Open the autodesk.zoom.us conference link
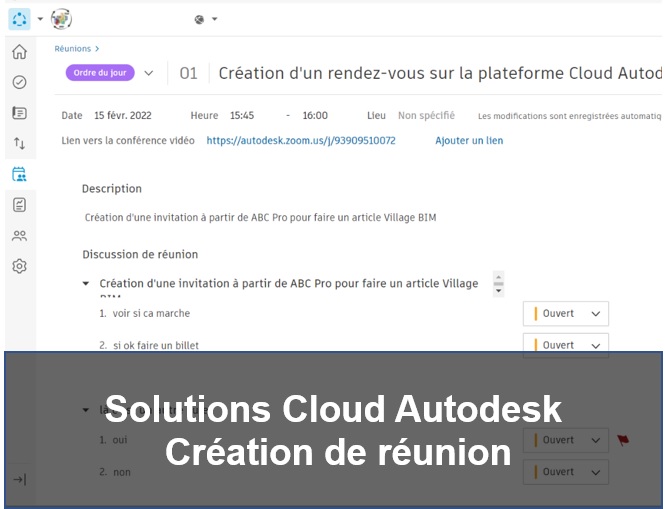The image size is (665, 509). click(301, 140)
